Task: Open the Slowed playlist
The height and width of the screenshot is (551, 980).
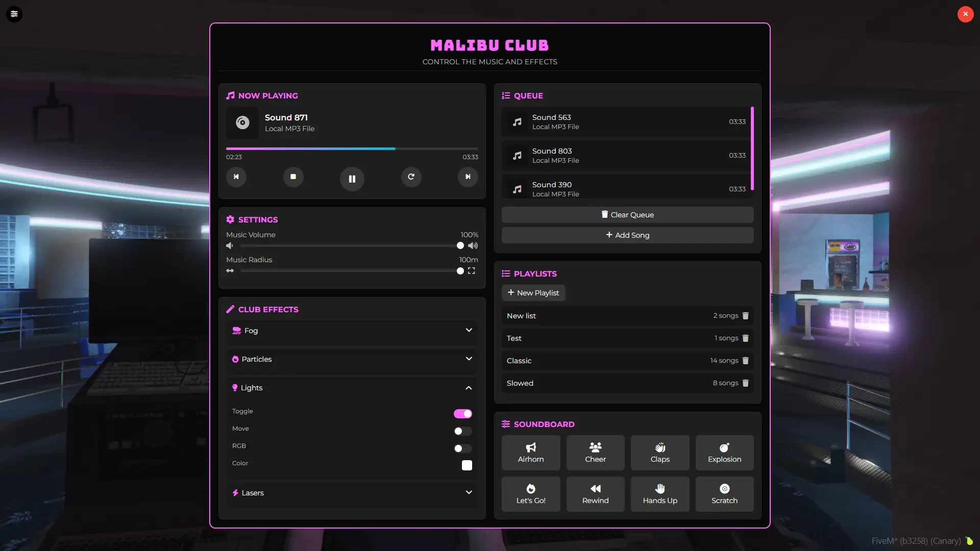Action: (x=628, y=383)
